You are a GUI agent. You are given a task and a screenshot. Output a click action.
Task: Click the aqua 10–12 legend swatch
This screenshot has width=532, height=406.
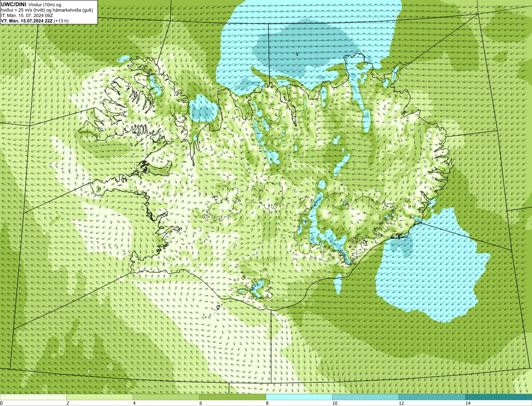pyautogui.click(x=366, y=397)
